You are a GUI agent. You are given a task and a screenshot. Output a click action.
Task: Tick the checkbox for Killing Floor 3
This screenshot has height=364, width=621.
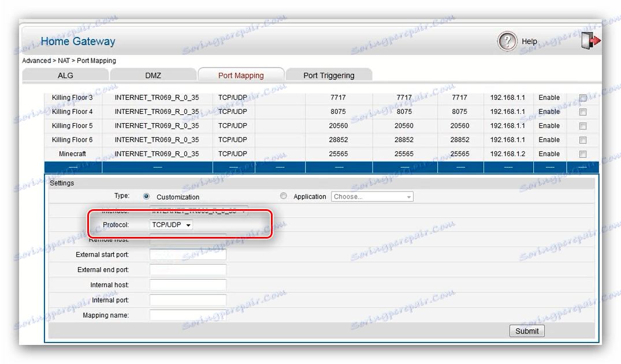pyautogui.click(x=583, y=98)
